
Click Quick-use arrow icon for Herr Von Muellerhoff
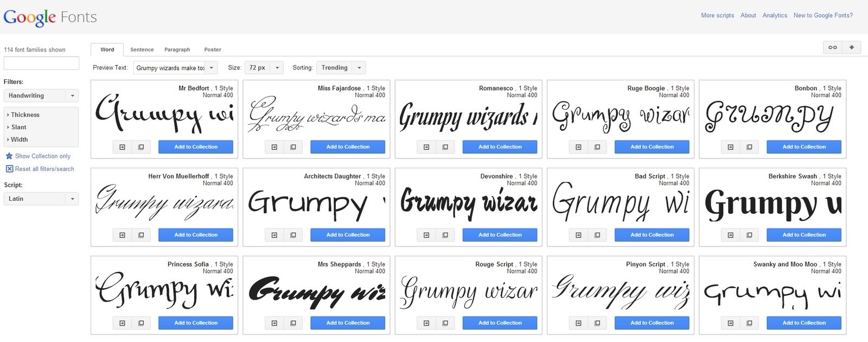[x=123, y=235]
